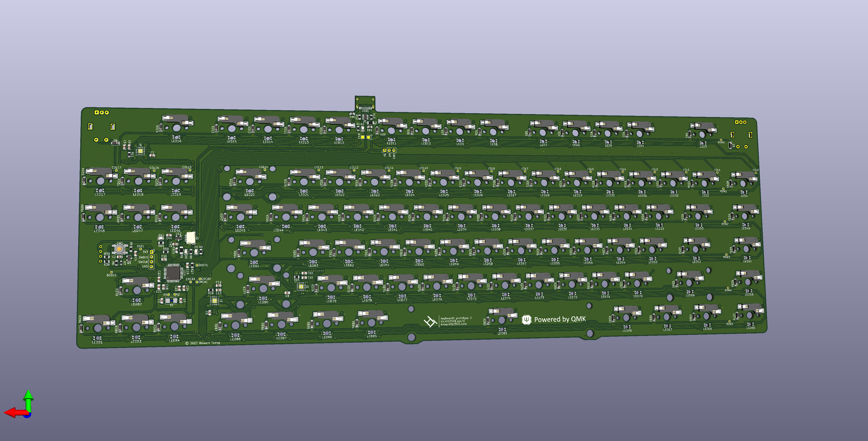Click the yellow D+ test pad

(x=363, y=137)
